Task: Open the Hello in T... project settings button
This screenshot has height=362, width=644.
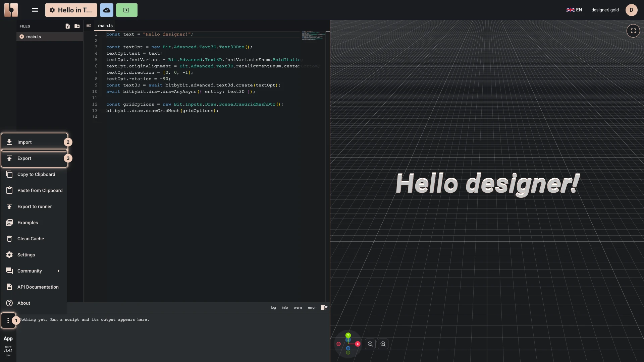Action: (x=71, y=10)
